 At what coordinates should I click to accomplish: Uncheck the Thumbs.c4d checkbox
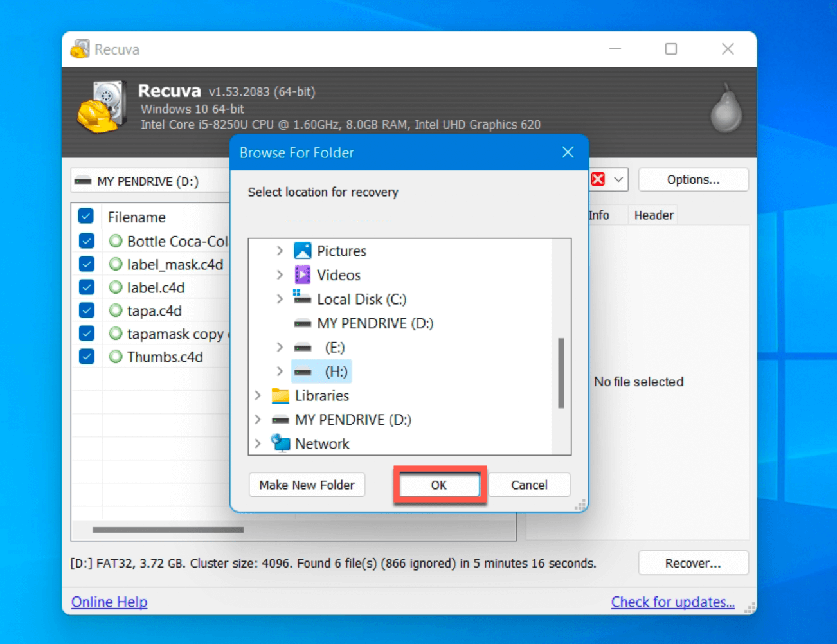[86, 357]
